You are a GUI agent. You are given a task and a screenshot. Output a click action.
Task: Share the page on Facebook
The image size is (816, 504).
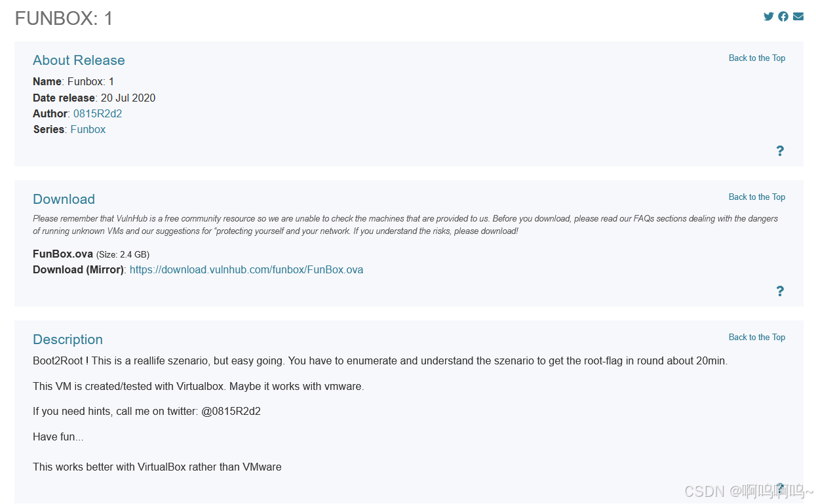[783, 16]
